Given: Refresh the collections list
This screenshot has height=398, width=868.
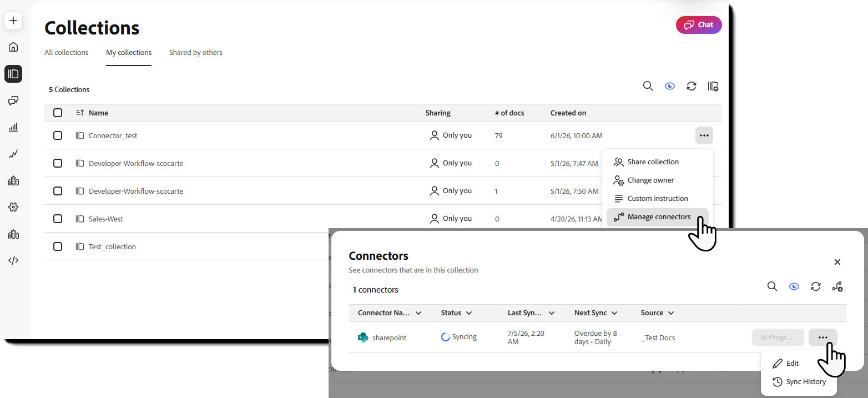Looking at the screenshot, I should tap(691, 86).
